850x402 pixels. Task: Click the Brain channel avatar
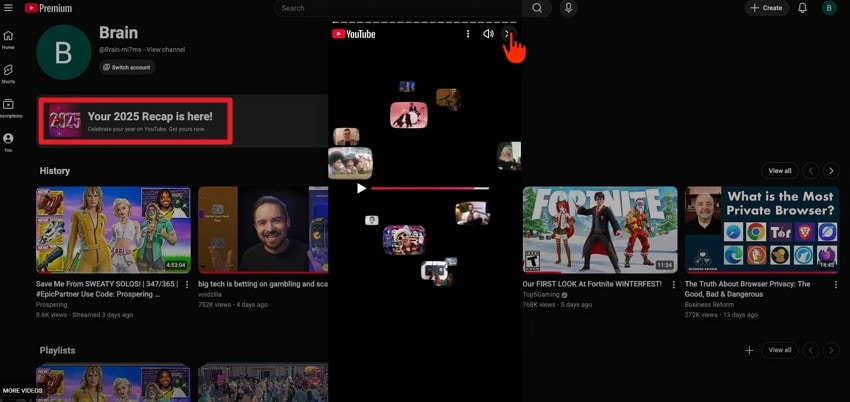63,52
